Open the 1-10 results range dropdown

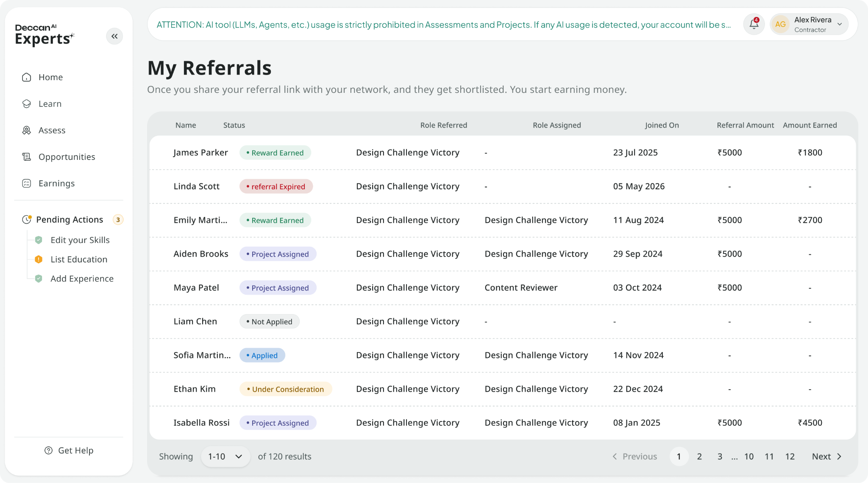coord(225,456)
